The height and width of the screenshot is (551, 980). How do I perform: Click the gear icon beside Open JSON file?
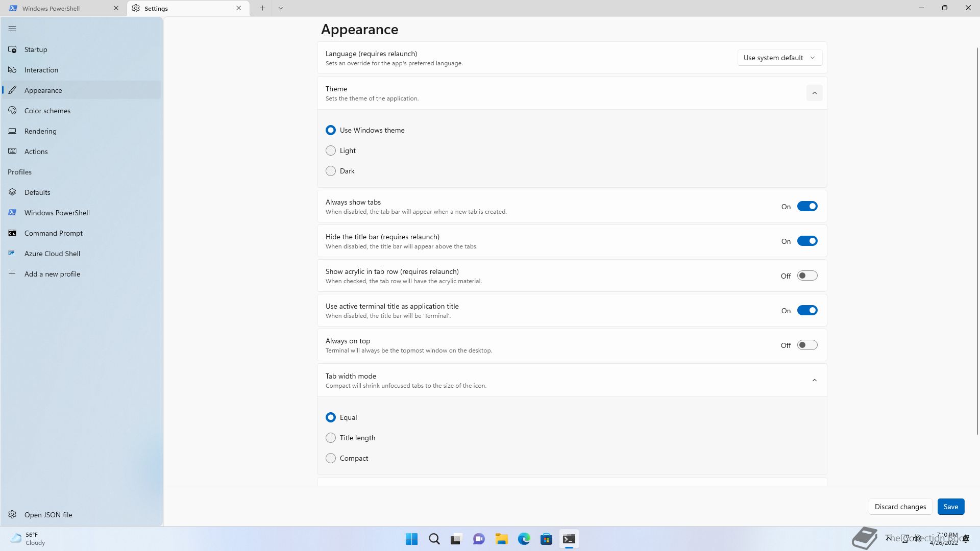12,515
